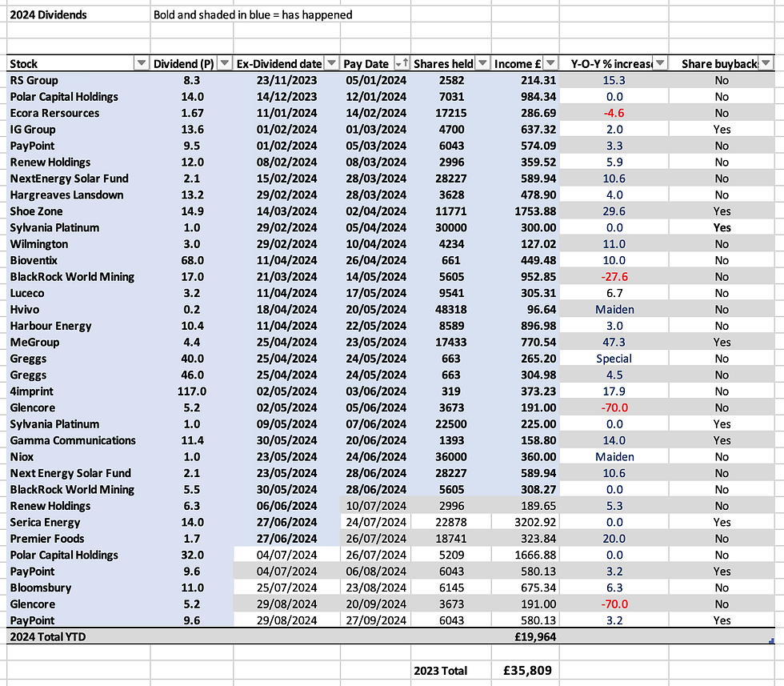The height and width of the screenshot is (686, 784).
Task: Select the RS Group stock cell
Action: (x=78, y=80)
